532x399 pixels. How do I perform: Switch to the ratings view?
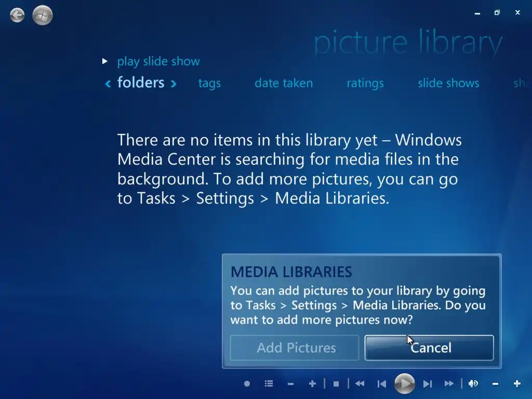(x=365, y=84)
